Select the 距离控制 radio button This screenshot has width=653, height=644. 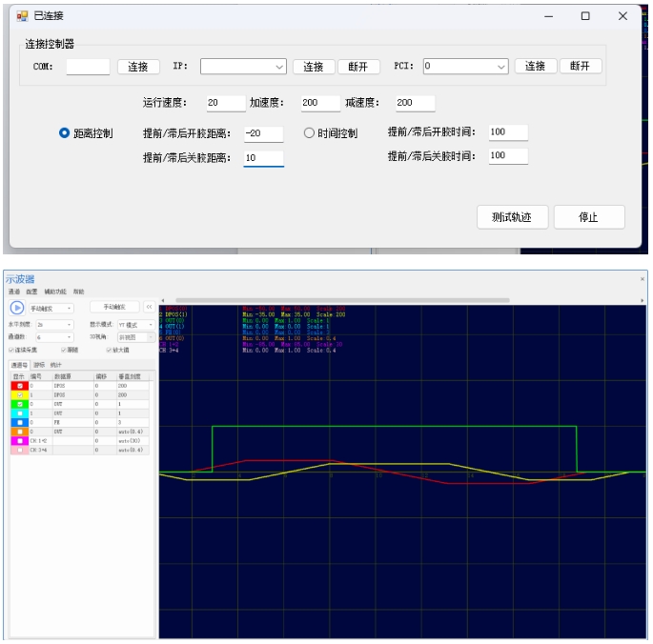(x=64, y=133)
